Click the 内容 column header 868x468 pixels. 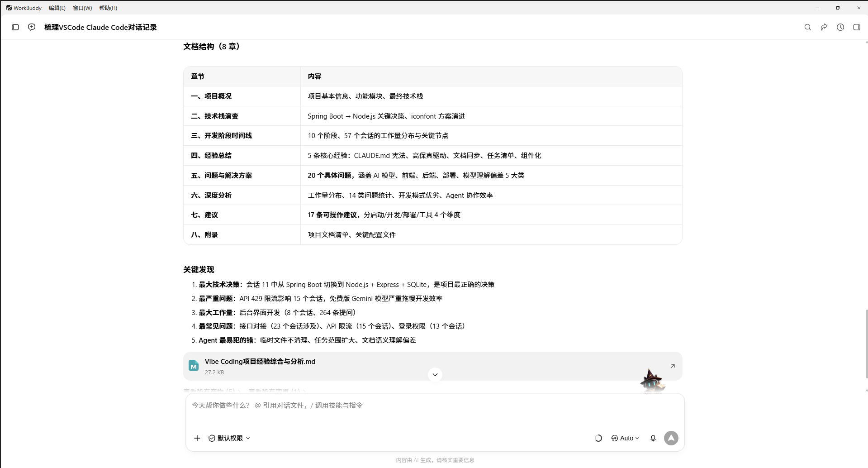pyautogui.click(x=491, y=76)
